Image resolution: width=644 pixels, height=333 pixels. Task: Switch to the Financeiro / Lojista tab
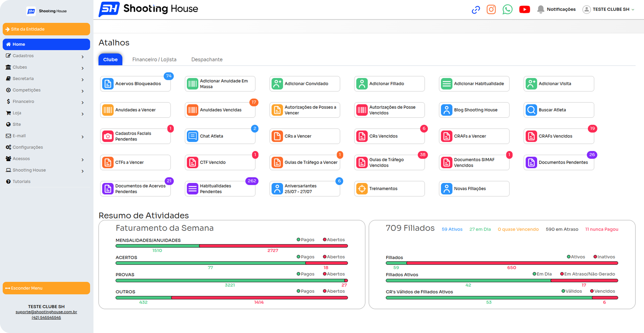tap(154, 60)
